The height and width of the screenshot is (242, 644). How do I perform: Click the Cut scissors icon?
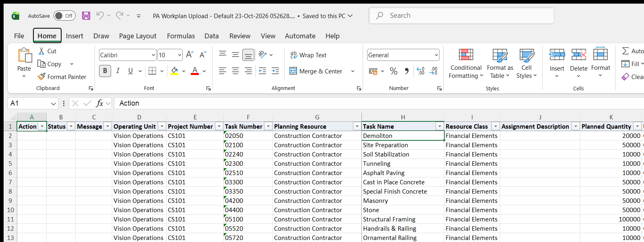tap(41, 51)
